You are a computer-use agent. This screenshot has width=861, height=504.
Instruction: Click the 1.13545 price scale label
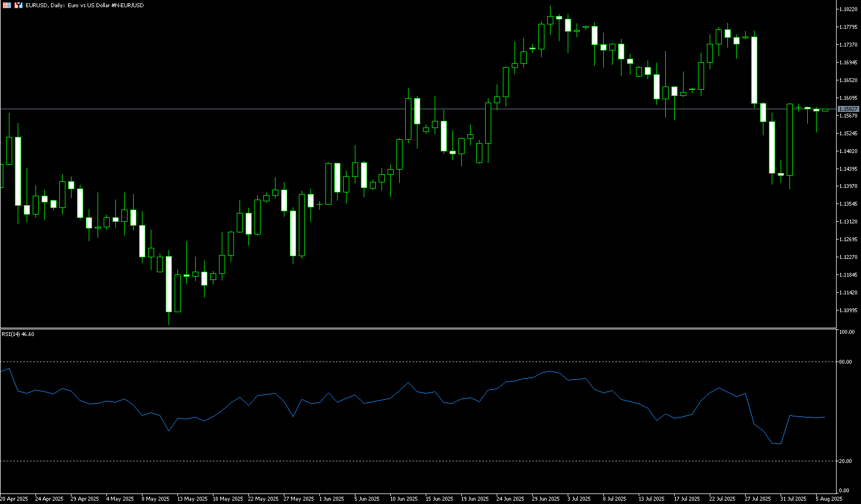849,204
